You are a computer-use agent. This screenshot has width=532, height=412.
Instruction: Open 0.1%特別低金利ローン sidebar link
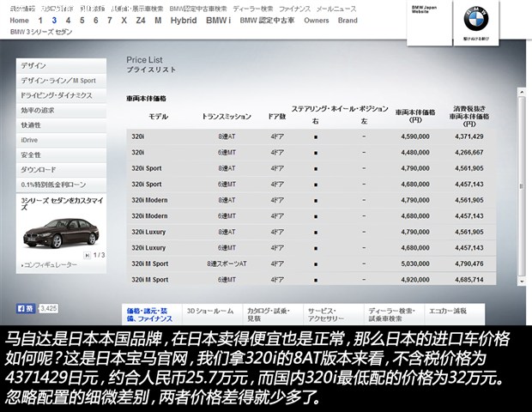point(53,184)
